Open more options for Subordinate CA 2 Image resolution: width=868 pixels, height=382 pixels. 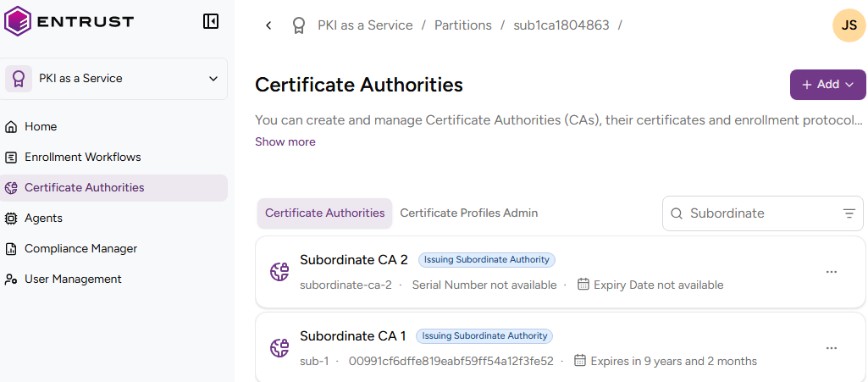click(x=831, y=272)
